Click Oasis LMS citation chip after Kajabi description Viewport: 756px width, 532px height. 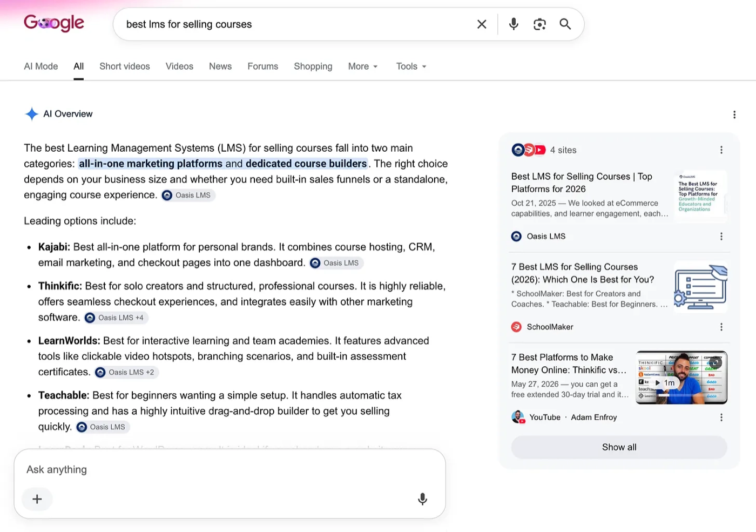336,263
